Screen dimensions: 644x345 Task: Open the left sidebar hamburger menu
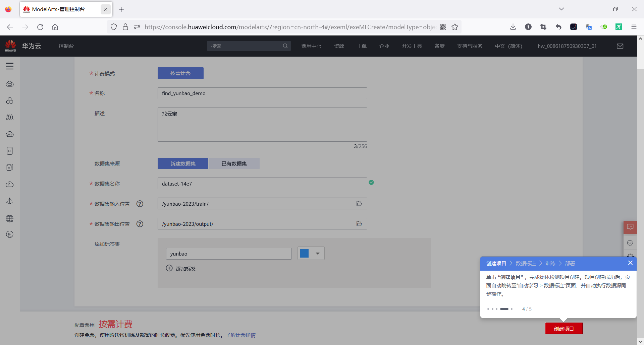coord(10,66)
